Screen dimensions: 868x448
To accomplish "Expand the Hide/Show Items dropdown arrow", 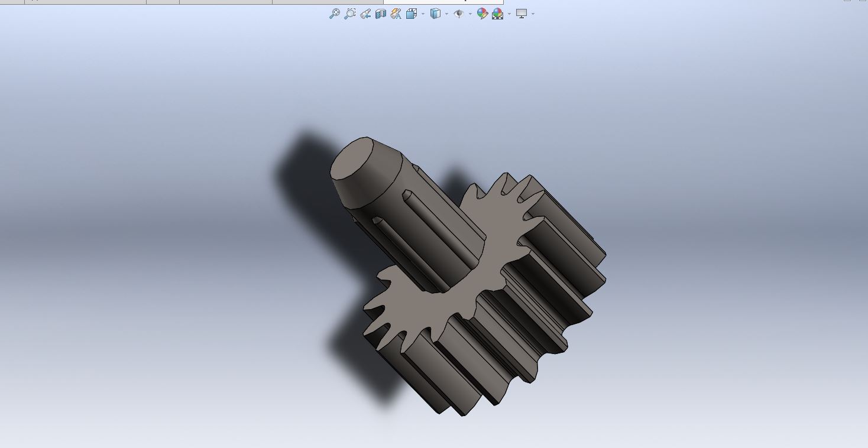I will [471, 14].
